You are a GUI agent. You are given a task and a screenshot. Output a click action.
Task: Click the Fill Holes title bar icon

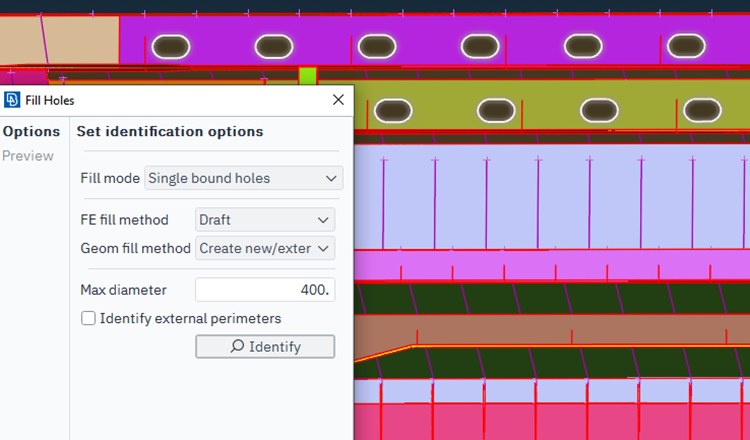tap(12, 100)
